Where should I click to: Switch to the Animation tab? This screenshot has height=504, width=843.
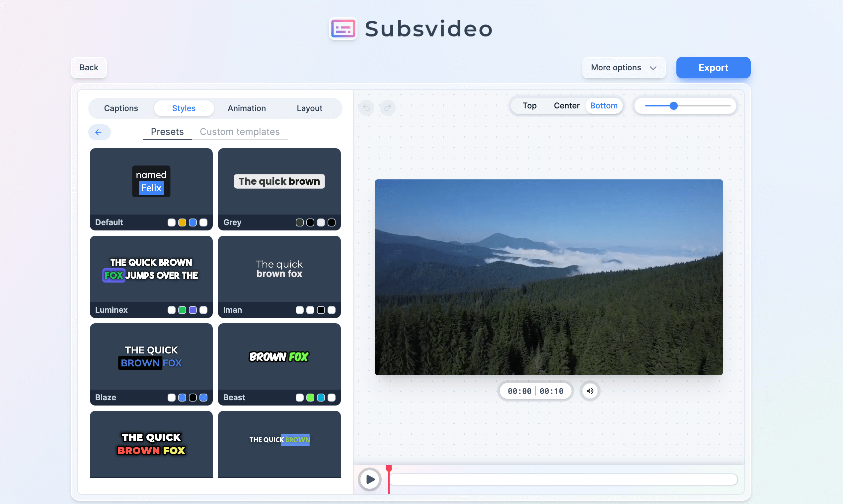(x=247, y=108)
